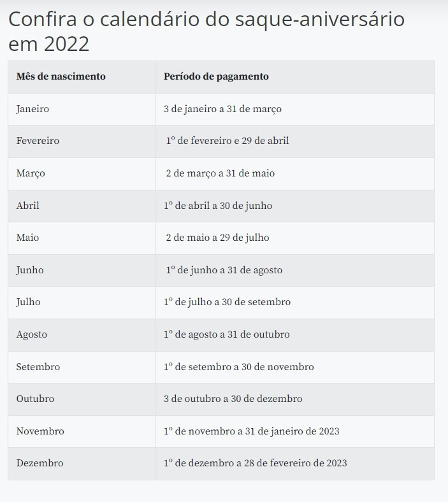Screen dimensions: 448x502
Task: Click the Maio month cell
Action: pyautogui.click(x=27, y=238)
